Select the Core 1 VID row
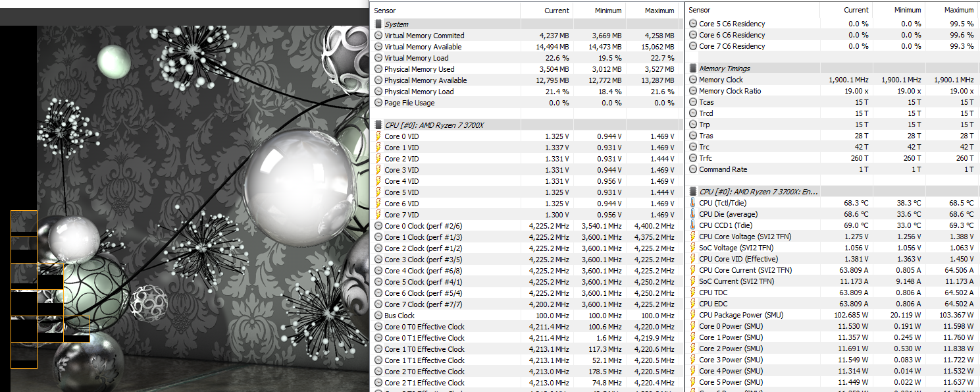 pos(525,148)
